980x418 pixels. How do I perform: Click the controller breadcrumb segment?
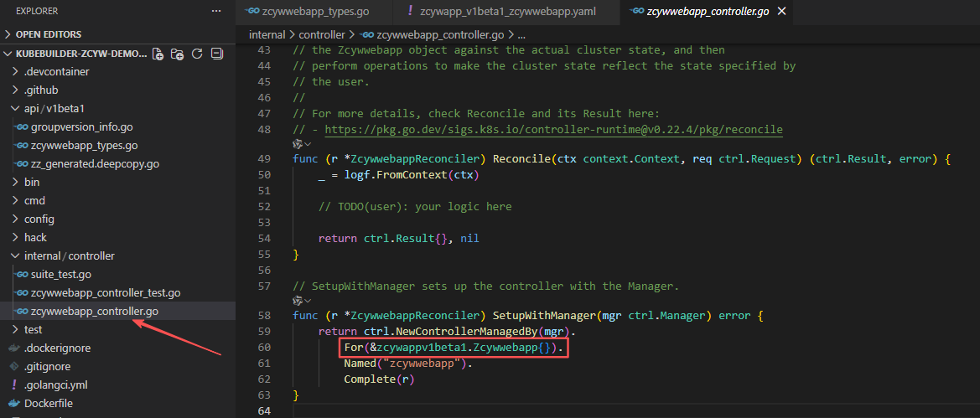(x=322, y=35)
